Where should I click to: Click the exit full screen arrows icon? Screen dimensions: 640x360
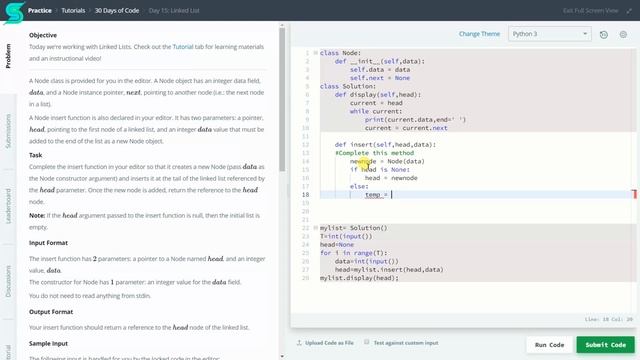(629, 11)
